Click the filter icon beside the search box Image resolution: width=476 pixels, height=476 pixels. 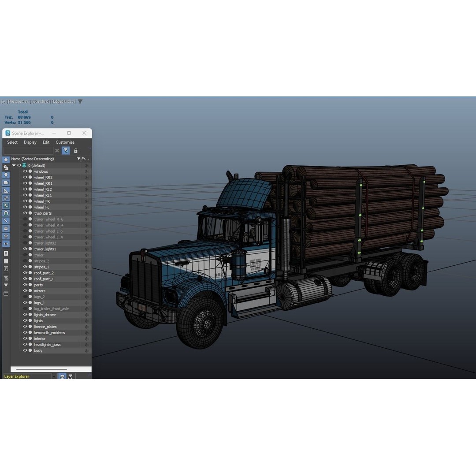pos(65,150)
